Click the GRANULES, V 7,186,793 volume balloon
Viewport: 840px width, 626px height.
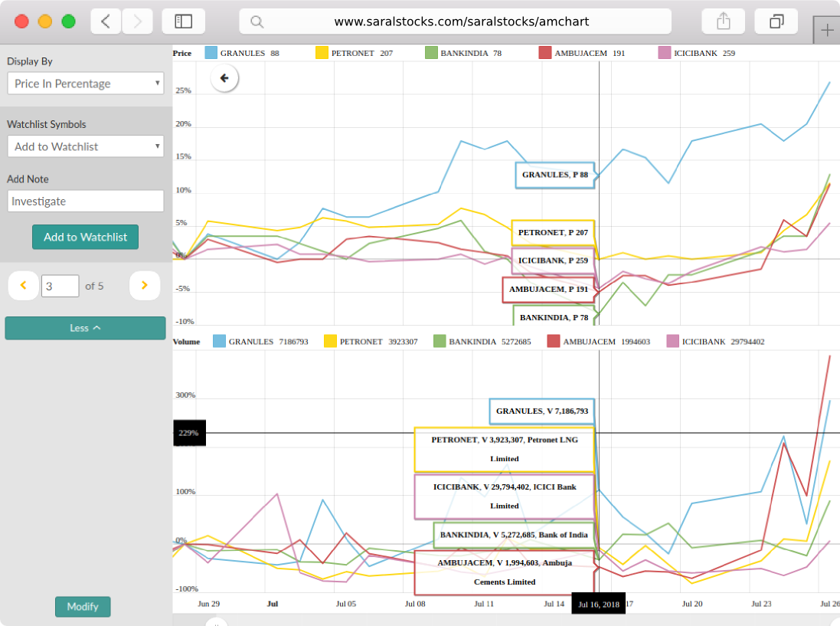click(x=541, y=411)
